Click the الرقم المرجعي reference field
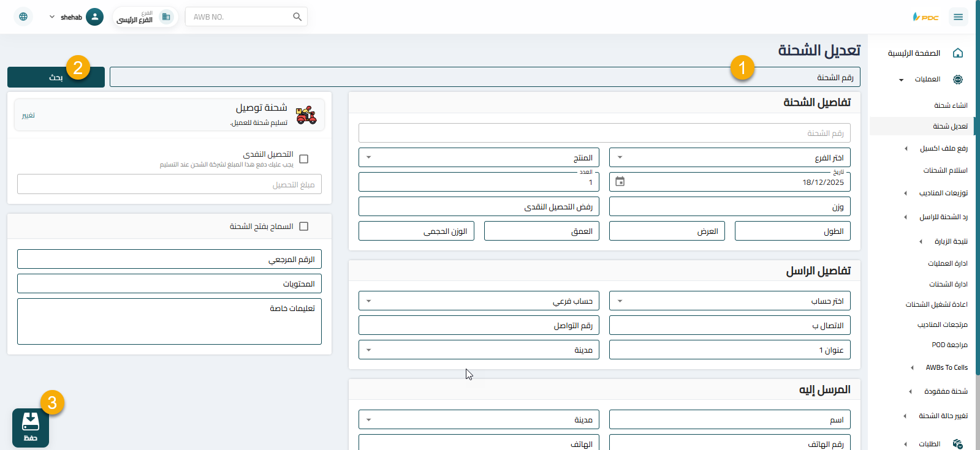 169,259
